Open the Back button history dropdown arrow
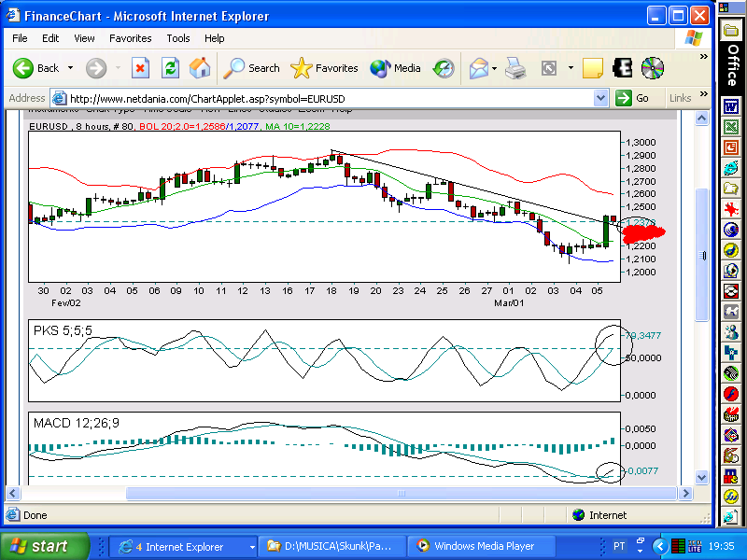The width and height of the screenshot is (747, 560). [x=71, y=68]
